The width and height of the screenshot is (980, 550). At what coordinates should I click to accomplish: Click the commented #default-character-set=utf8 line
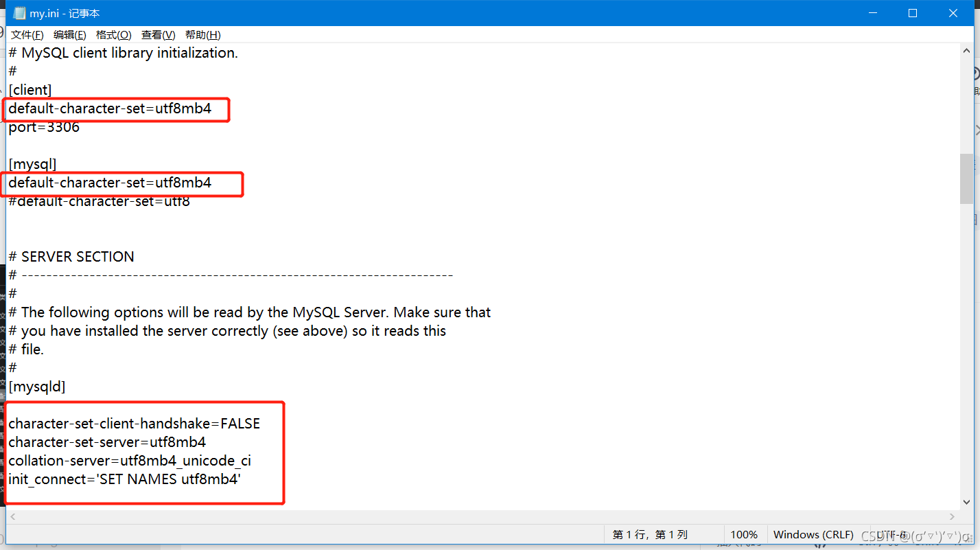click(100, 201)
